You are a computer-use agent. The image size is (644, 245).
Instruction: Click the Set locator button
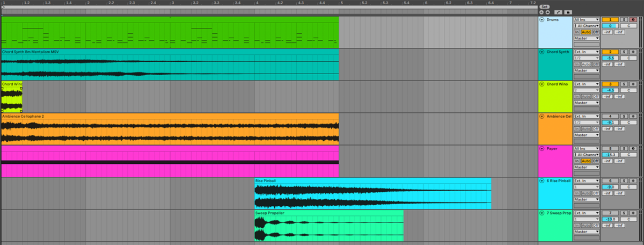point(544,6)
